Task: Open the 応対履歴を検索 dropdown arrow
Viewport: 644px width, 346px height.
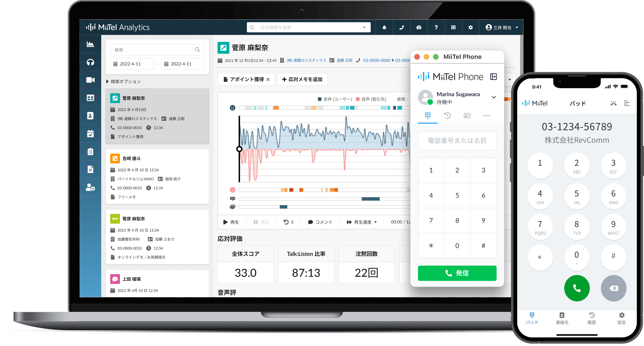Action: pos(364,28)
